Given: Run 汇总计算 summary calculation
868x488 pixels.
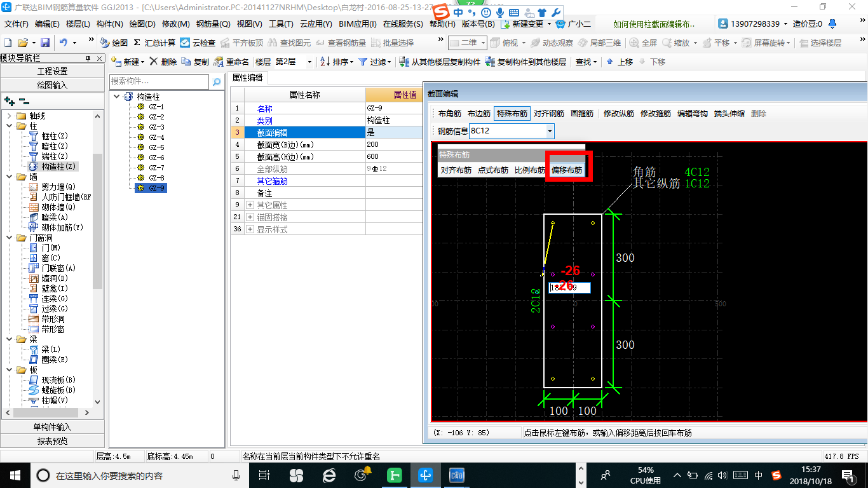Looking at the screenshot, I should tap(154, 43).
